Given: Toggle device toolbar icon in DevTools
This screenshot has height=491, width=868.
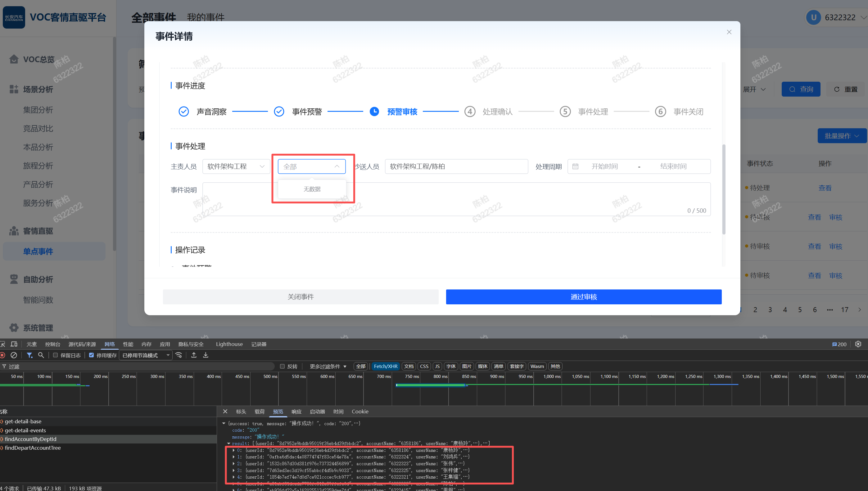Looking at the screenshot, I should [14, 344].
